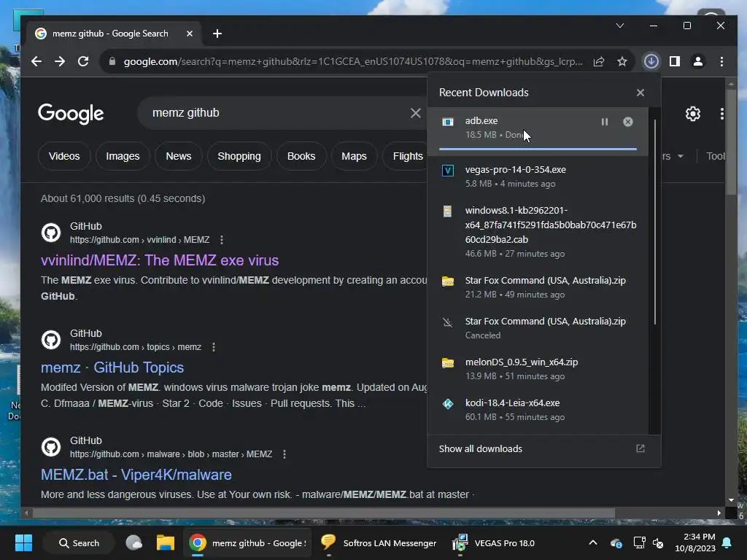Open Google quick settings gear

point(693,113)
